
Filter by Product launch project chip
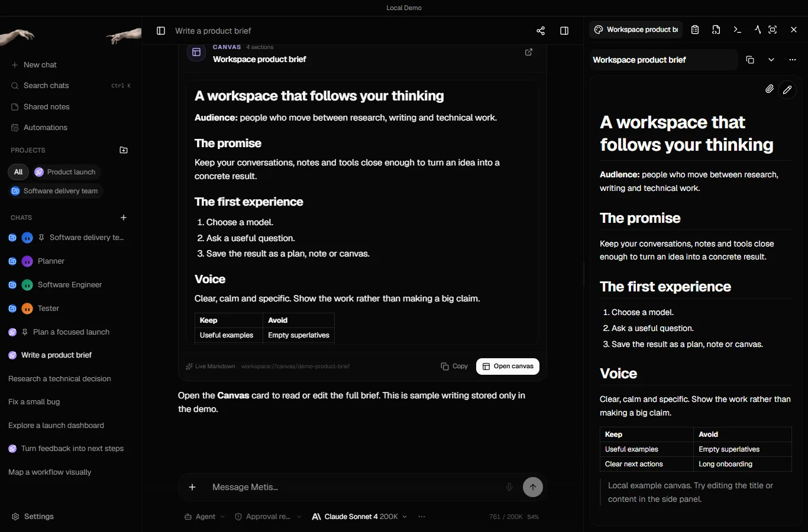(66, 172)
